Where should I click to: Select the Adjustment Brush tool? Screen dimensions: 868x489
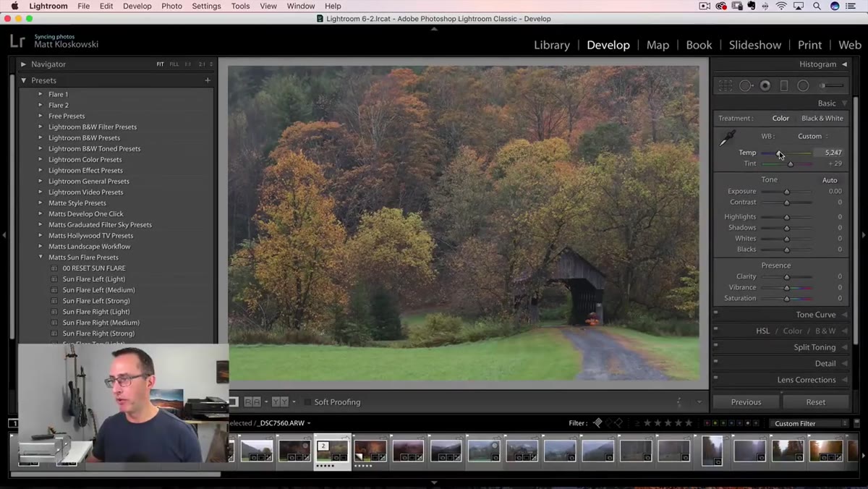point(831,85)
